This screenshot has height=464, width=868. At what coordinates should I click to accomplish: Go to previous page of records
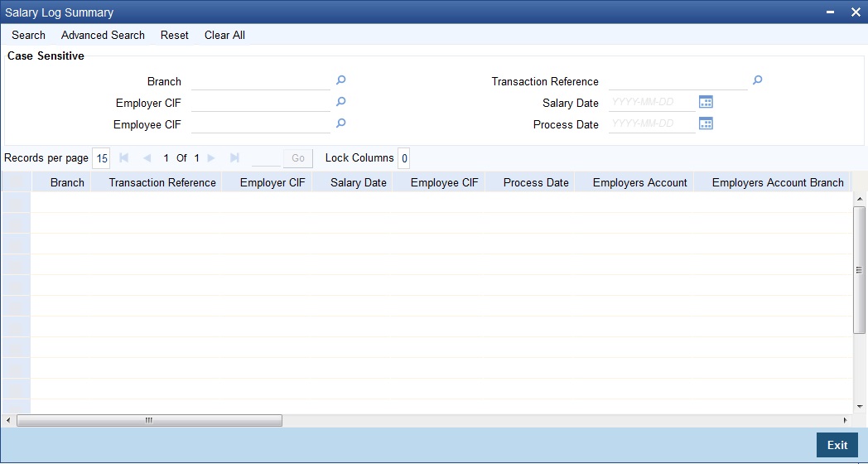[x=147, y=157]
